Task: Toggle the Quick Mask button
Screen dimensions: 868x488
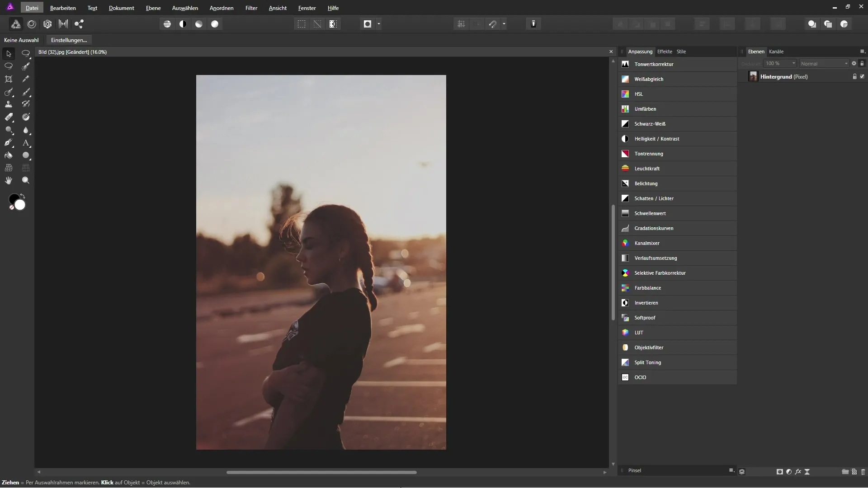Action: [x=368, y=24]
